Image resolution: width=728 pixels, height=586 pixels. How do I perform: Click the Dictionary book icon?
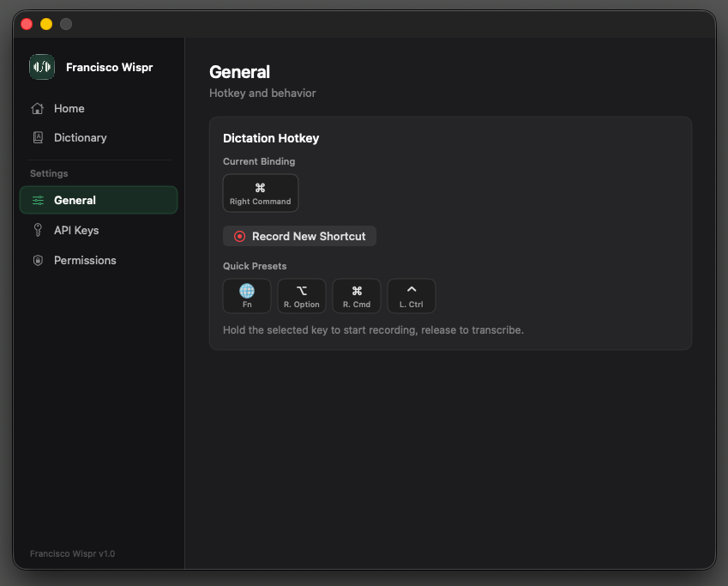37,137
